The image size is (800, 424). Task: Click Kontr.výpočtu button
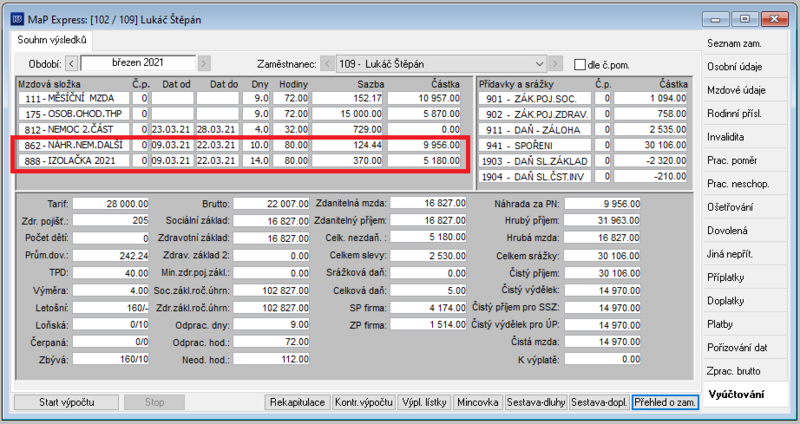point(364,402)
